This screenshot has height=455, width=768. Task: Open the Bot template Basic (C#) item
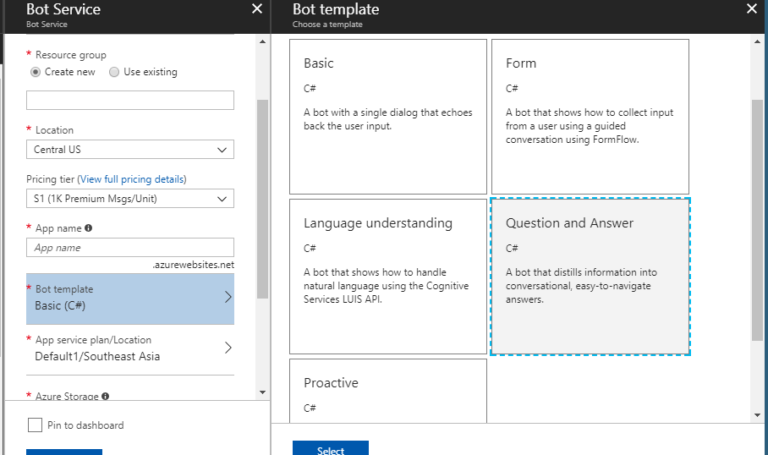coord(130,299)
